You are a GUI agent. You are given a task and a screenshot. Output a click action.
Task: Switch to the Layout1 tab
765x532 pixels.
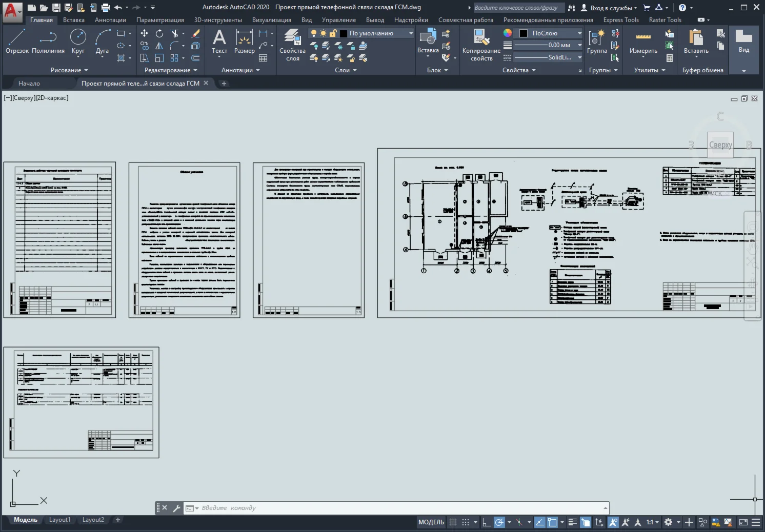59,520
